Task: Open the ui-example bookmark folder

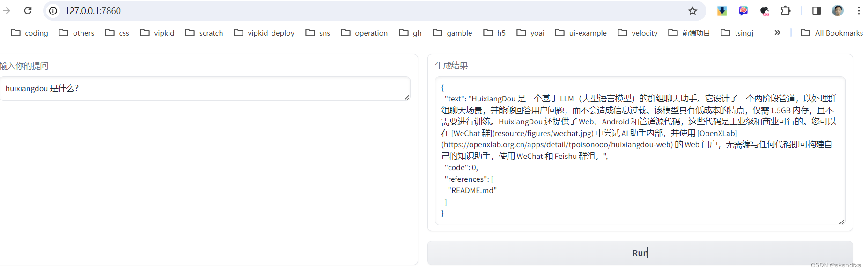Action: point(581,33)
